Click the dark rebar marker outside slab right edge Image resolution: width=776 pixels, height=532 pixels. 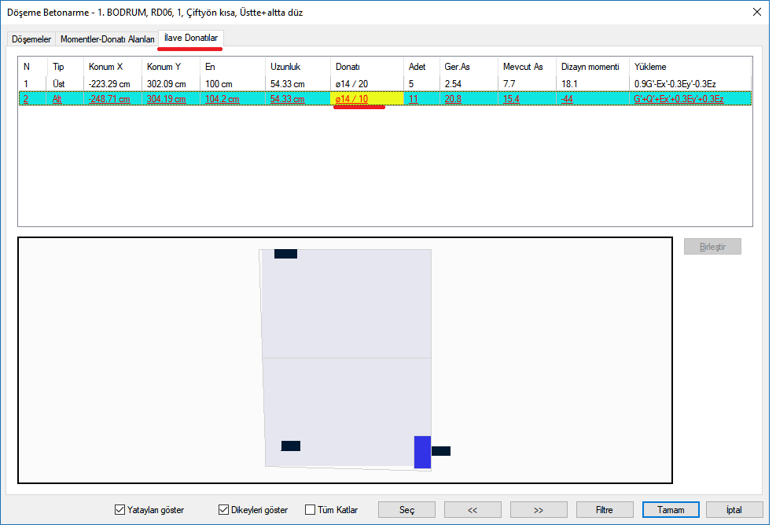click(441, 451)
